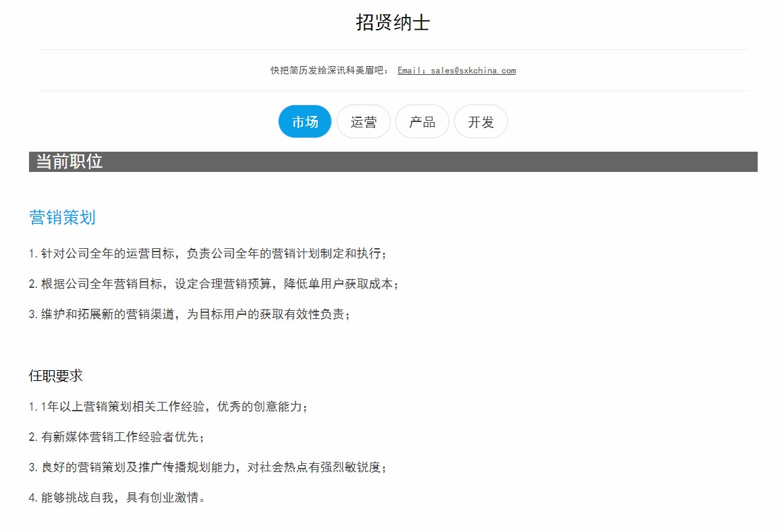Click the divider line beneath email row
This screenshot has width=784, height=532.
(x=393, y=90)
